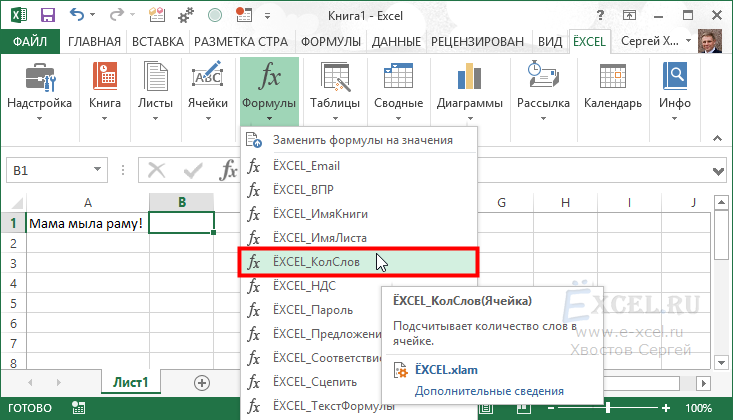Select the row 1 header
This screenshot has width=733, height=420.
pos(13,223)
